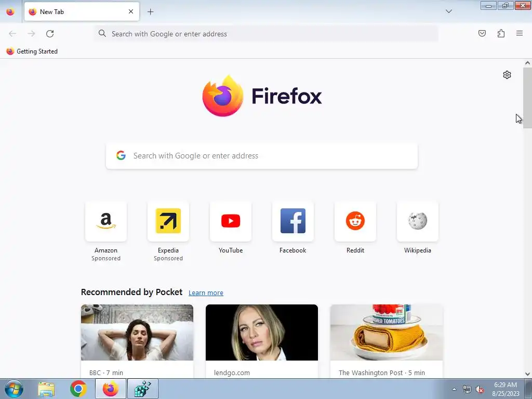This screenshot has width=532, height=399.
Task: Open the Firefox application menu
Action: tap(520, 33)
